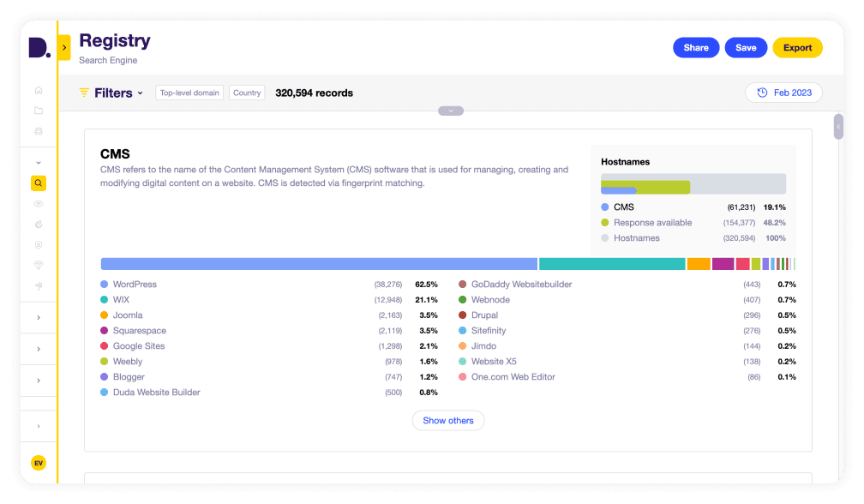
Task: Select the Joomla row
Action: tap(269, 315)
